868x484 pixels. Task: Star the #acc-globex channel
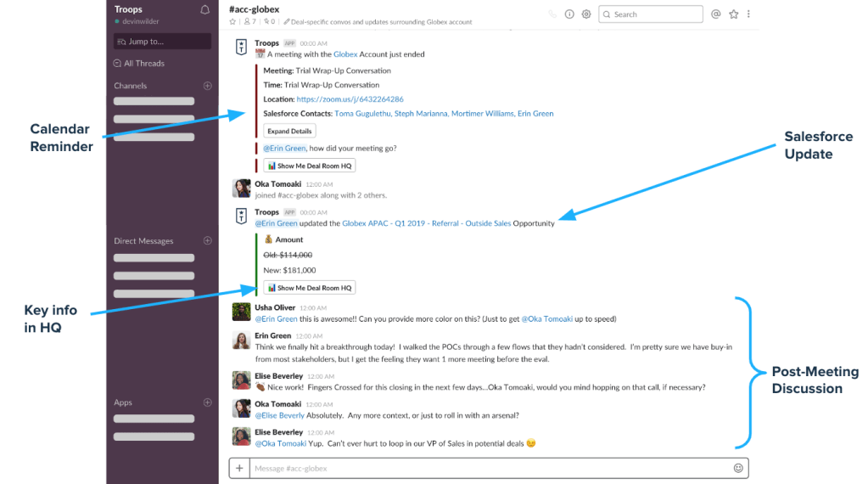(x=233, y=22)
